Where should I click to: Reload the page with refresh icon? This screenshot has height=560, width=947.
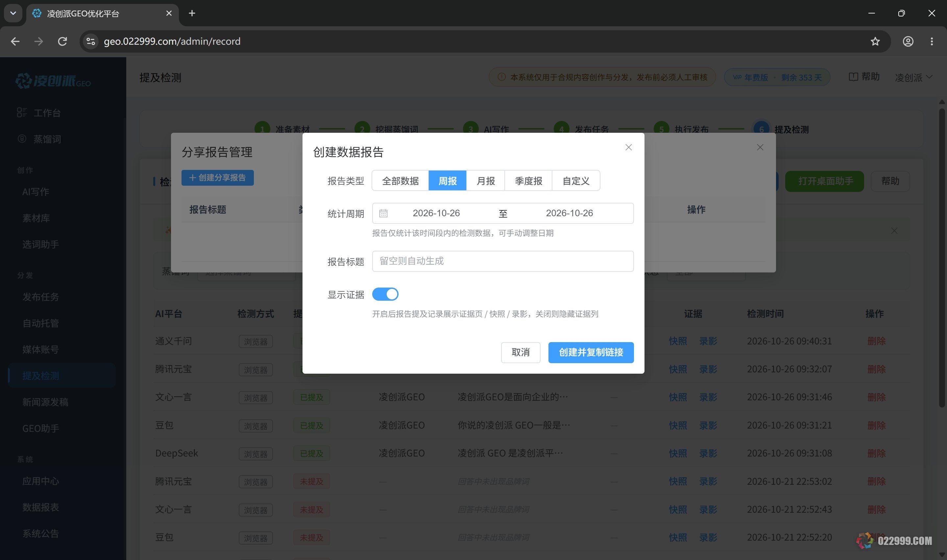coord(62,41)
